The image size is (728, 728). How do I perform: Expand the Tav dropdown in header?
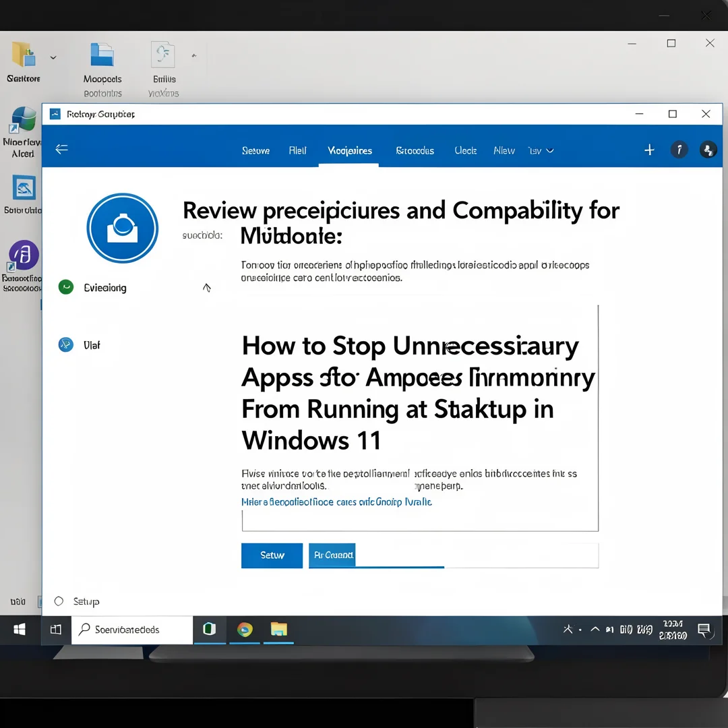pyautogui.click(x=541, y=150)
